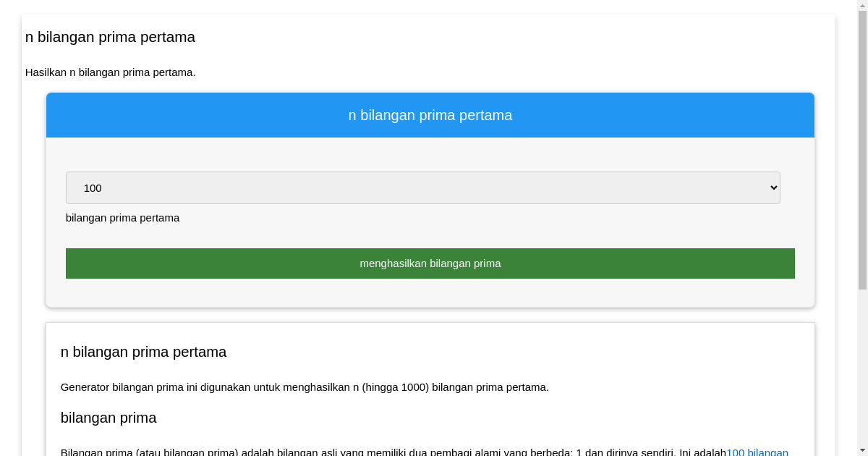Select the value 100 inside the dropdown field
The height and width of the screenshot is (456, 868).
click(x=92, y=187)
